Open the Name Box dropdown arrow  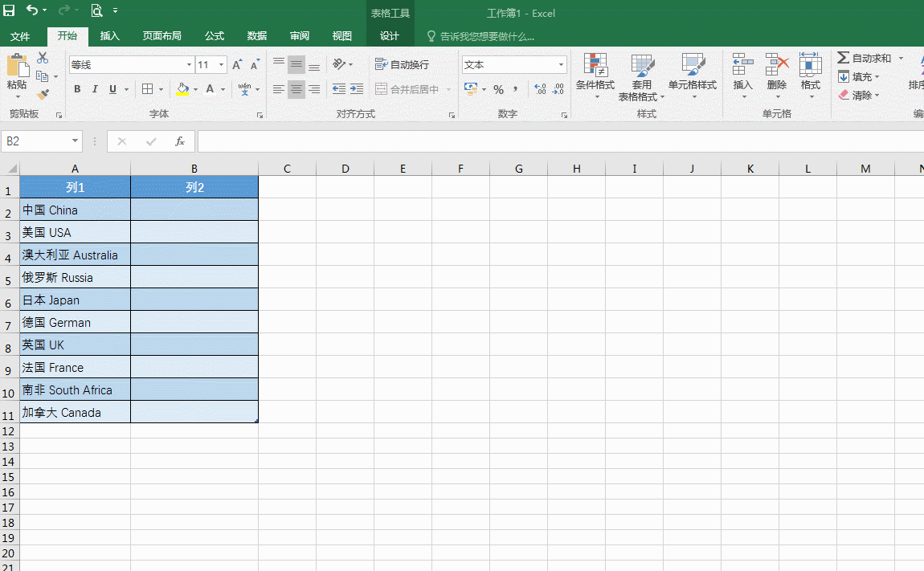coord(75,141)
